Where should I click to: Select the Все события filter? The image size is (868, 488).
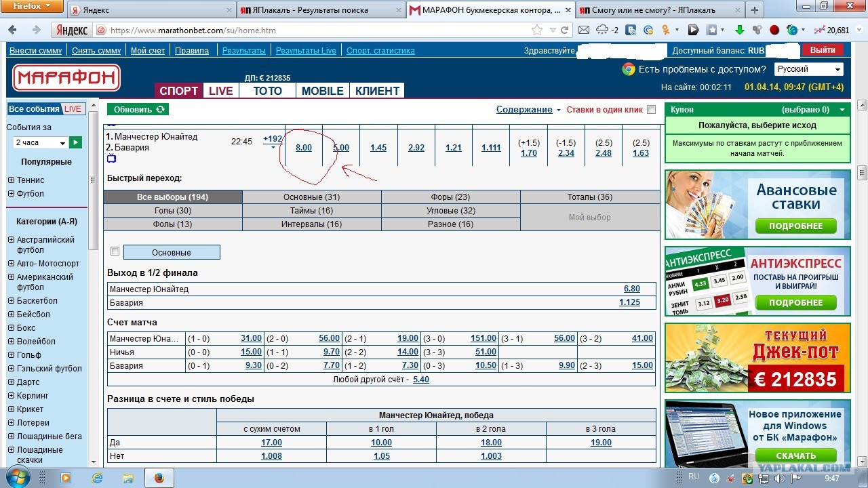(x=35, y=109)
